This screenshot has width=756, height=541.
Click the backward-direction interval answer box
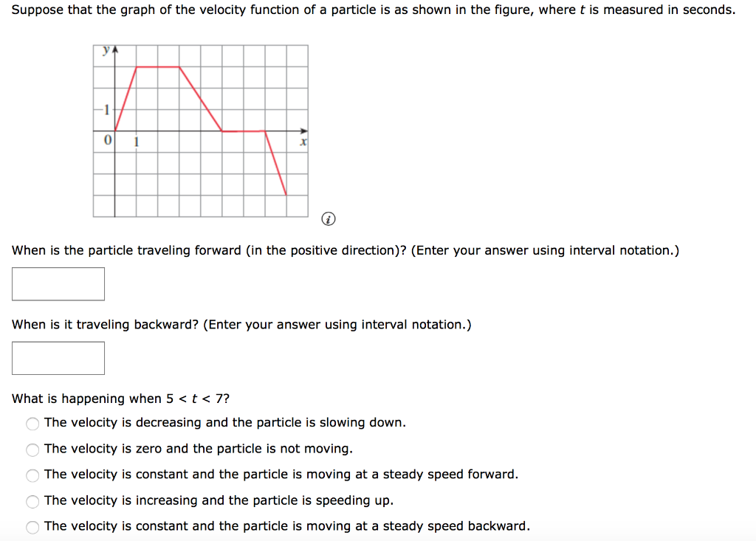(58, 358)
